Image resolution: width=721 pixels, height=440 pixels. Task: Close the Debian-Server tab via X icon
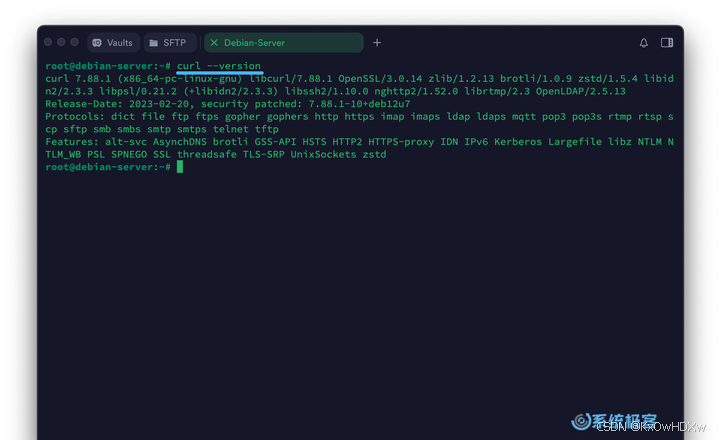[214, 43]
